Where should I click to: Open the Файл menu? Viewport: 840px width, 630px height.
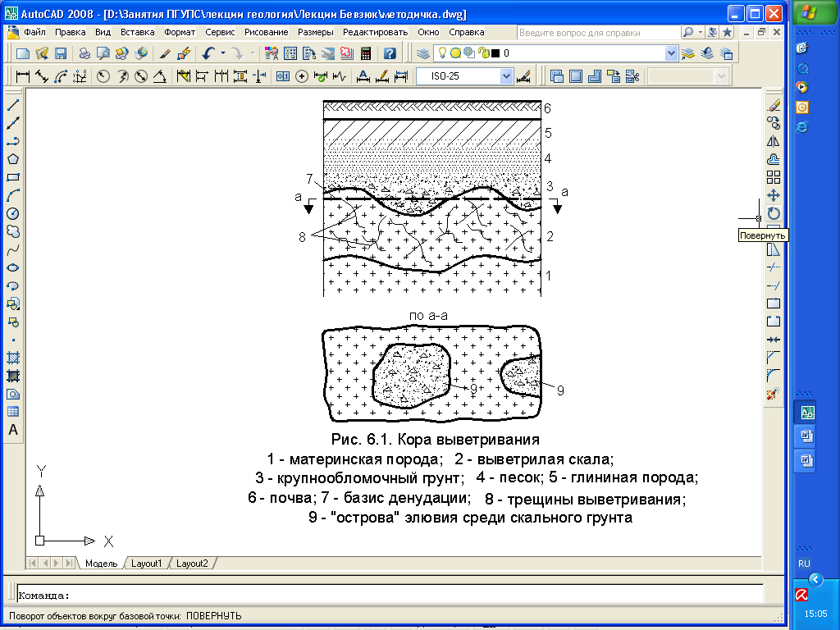[x=34, y=32]
